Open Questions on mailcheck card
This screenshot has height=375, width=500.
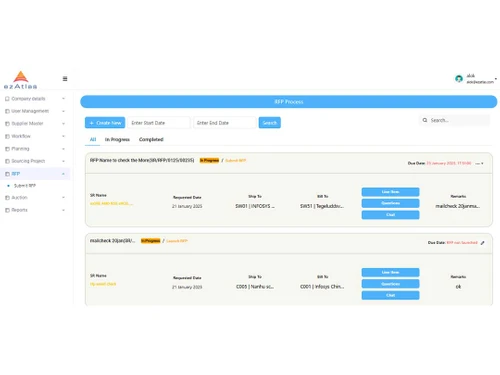pos(390,284)
